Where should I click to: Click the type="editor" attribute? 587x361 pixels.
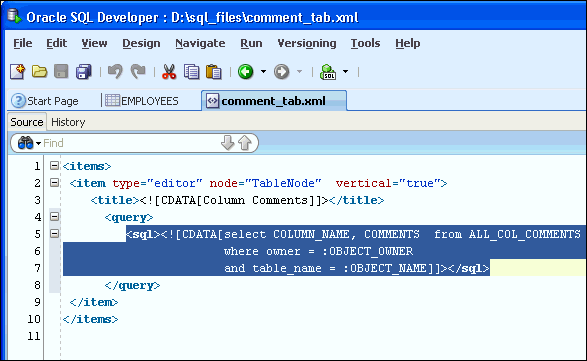pyautogui.click(x=157, y=183)
